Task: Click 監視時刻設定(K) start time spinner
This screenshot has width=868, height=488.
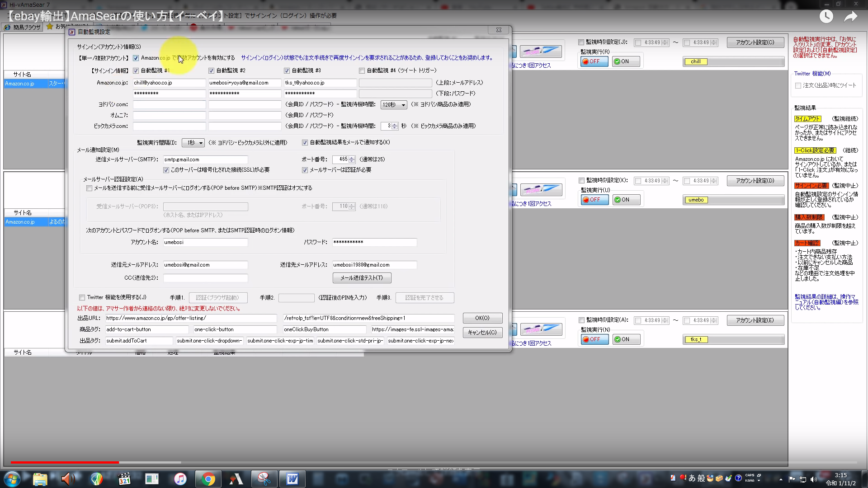Action: point(665,181)
